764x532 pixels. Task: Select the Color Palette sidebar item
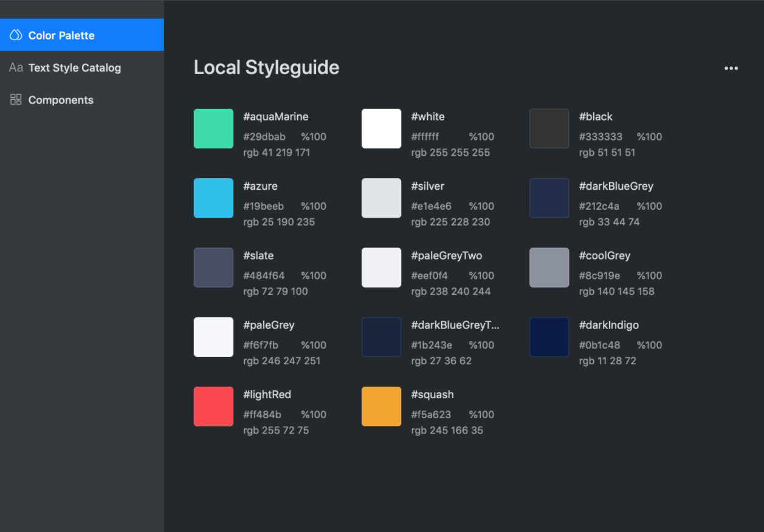(61, 36)
